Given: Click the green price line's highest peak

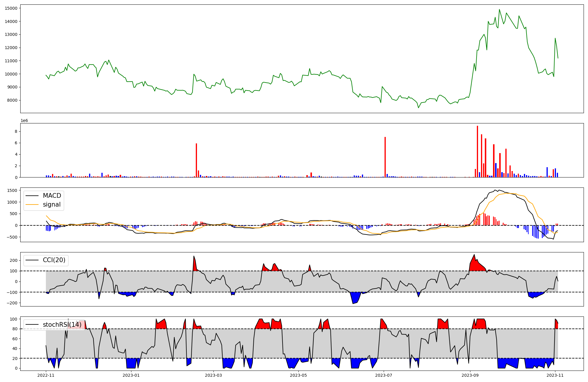Looking at the screenshot, I should click(x=499, y=9).
